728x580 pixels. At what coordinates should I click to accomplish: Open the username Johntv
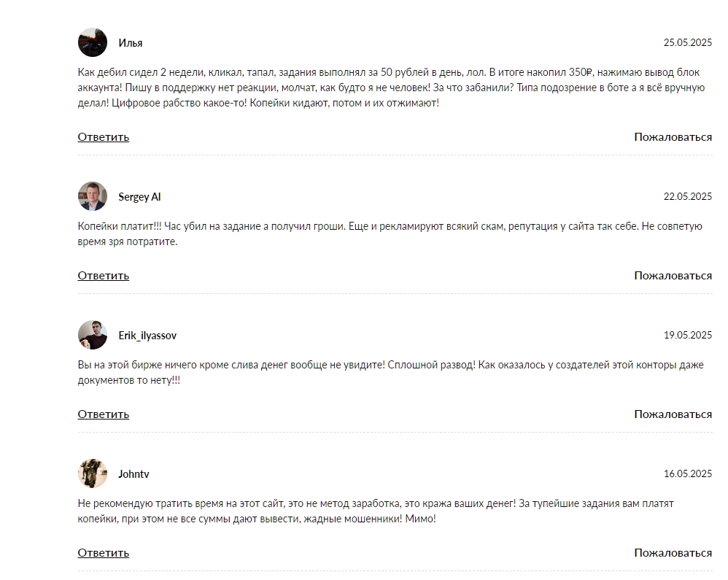click(x=134, y=474)
